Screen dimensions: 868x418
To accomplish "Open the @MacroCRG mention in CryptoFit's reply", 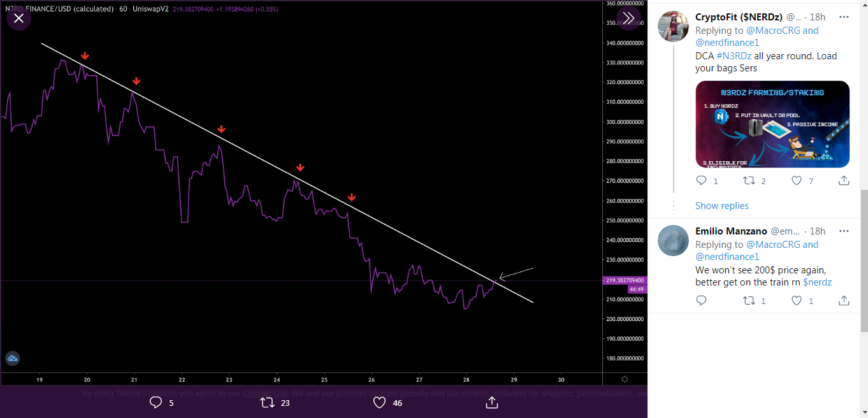I will point(773,30).
